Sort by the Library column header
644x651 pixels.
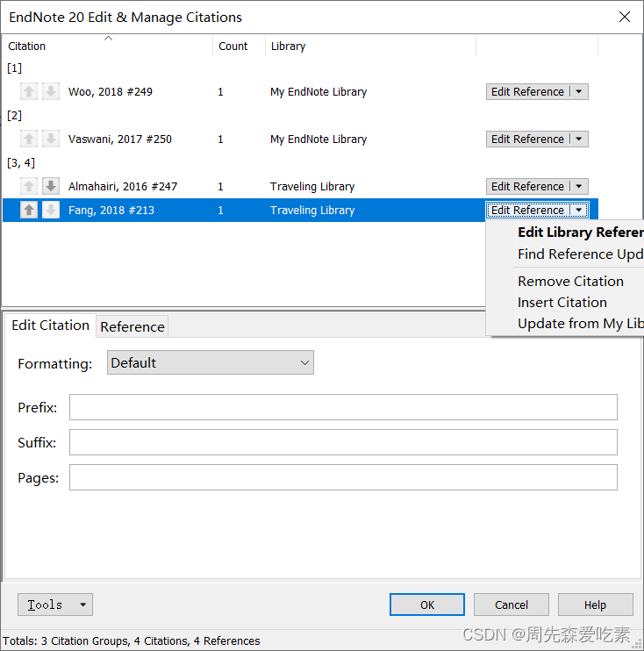(x=370, y=46)
